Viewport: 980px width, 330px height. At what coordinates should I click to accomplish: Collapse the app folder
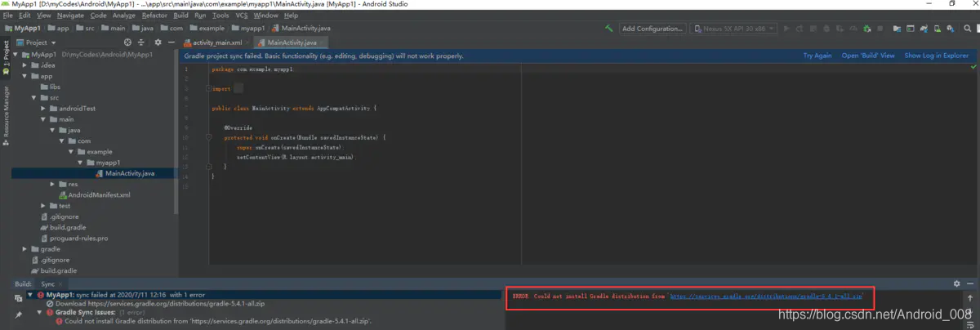point(25,76)
